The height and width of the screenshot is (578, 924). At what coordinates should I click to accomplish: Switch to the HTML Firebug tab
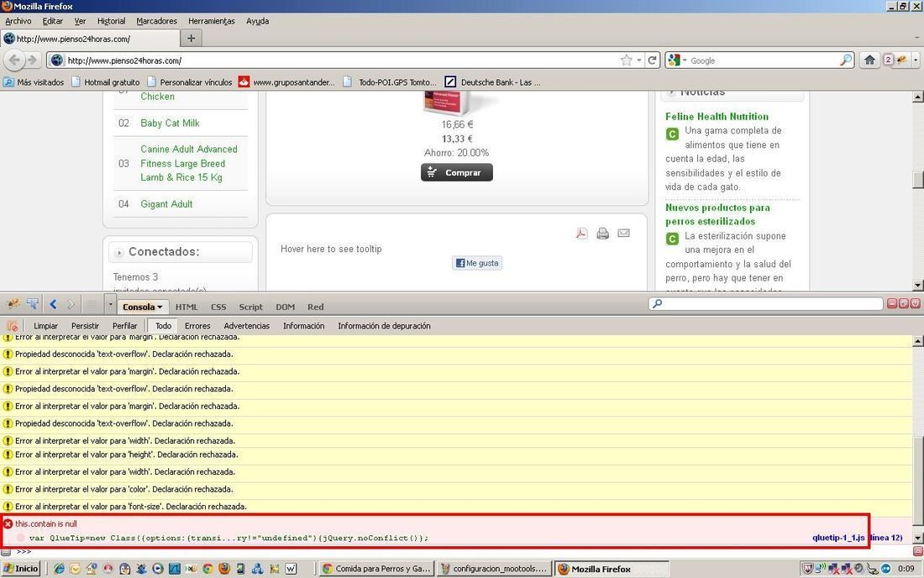[186, 307]
